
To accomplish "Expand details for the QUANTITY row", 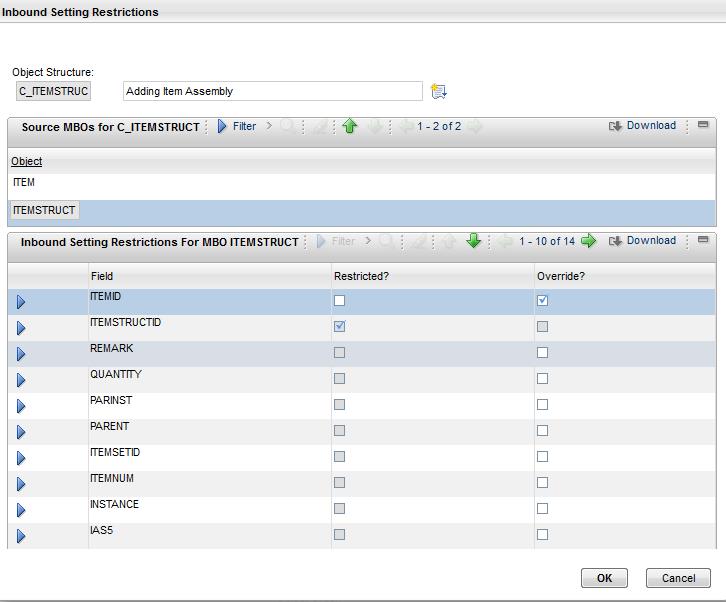I will click(x=21, y=380).
